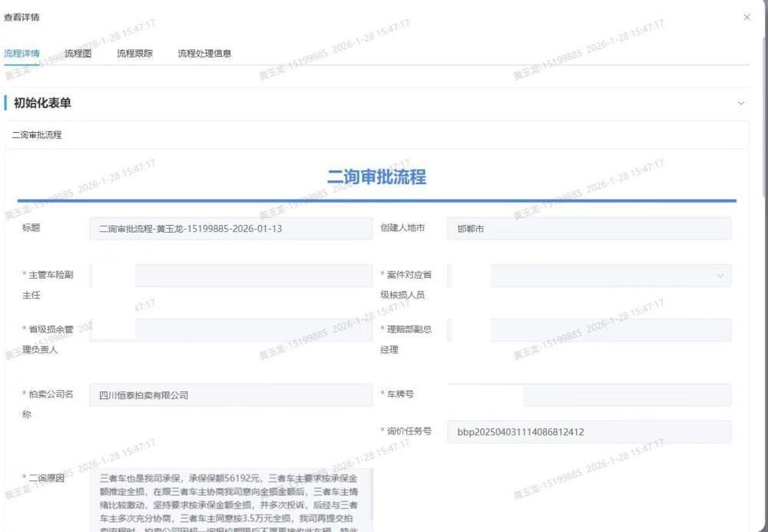Select the 省级损余管理负责人 input field
The image size is (768, 532).
coord(253,330)
